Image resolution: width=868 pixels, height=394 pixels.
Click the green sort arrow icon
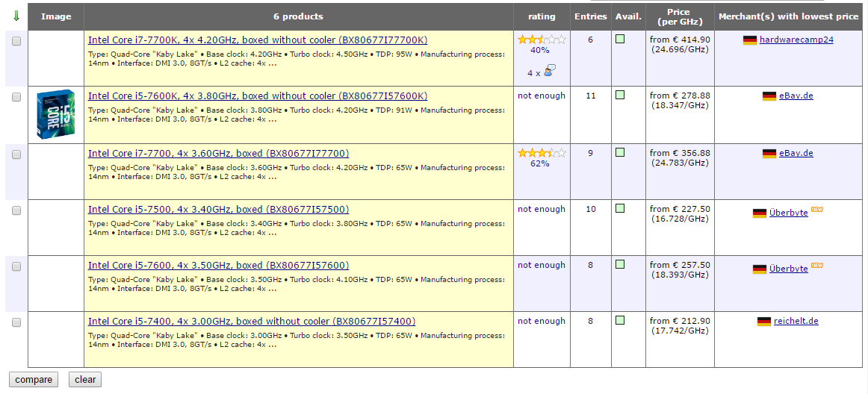16,16
